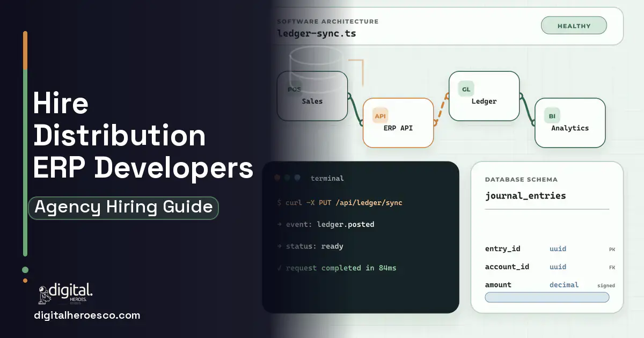The image size is (644, 338).
Task: Click the SOFTWARE ARCHITECTURE label
Action: [x=327, y=21]
